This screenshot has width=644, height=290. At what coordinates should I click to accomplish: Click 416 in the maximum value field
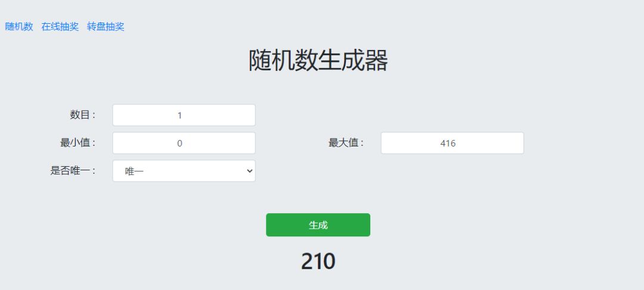point(448,144)
